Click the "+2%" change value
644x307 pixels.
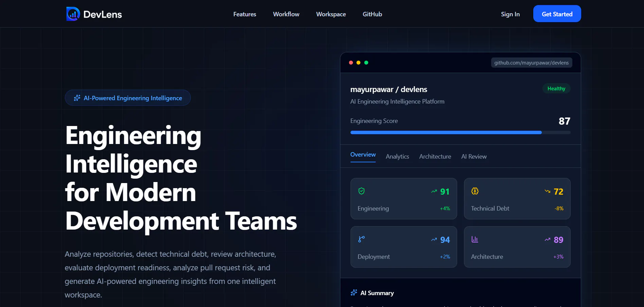tap(445, 257)
